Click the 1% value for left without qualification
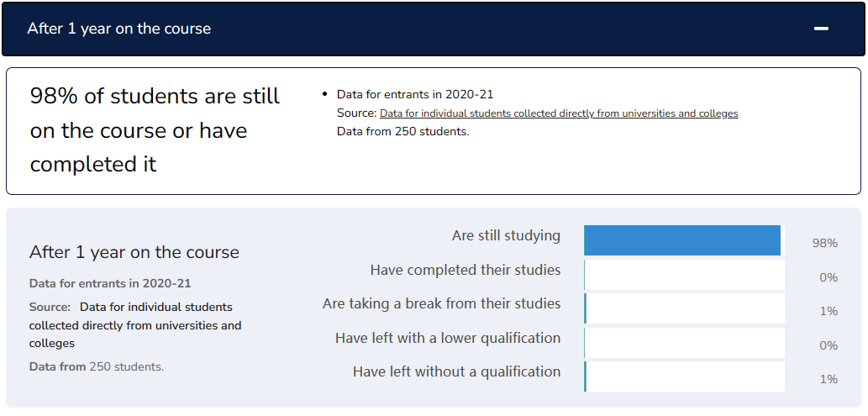This screenshot has width=868, height=416. pyautogui.click(x=829, y=379)
